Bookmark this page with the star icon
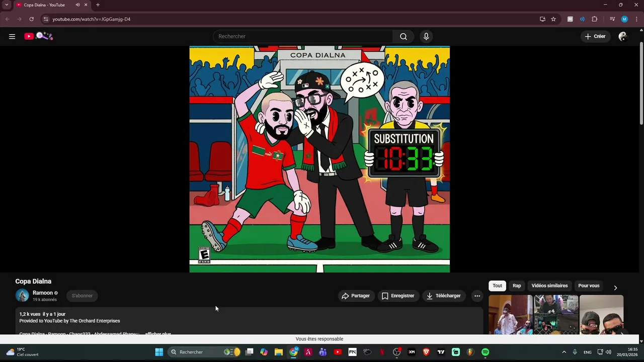The image size is (644, 362). coord(553,19)
